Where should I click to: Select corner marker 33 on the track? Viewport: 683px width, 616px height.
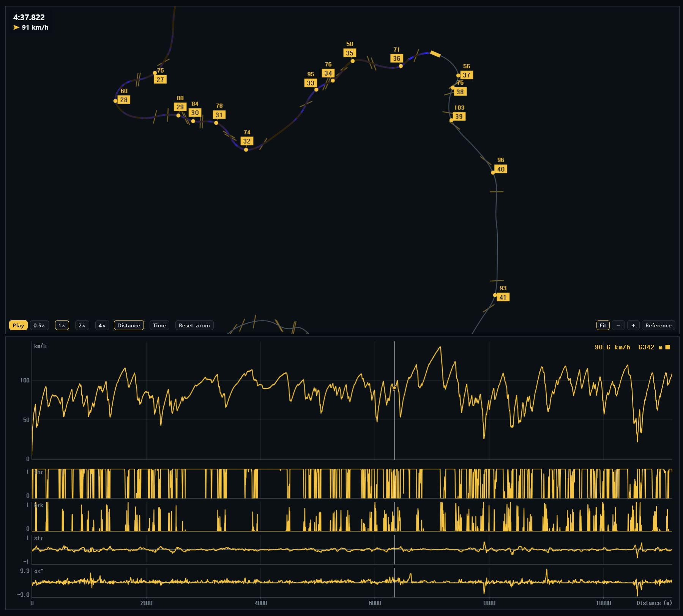(x=311, y=83)
